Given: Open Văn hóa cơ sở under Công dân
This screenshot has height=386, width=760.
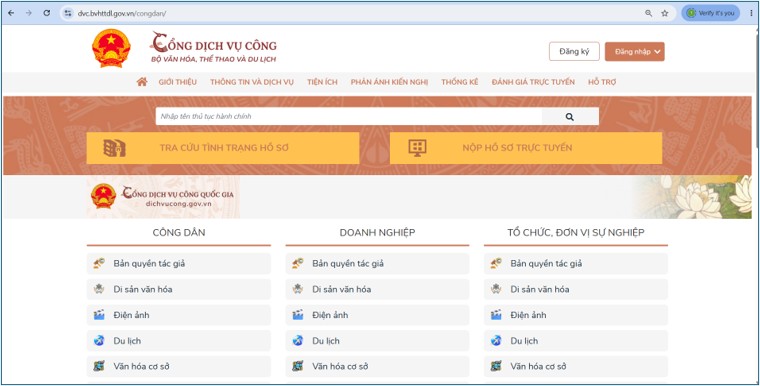Looking at the screenshot, I should [179, 367].
